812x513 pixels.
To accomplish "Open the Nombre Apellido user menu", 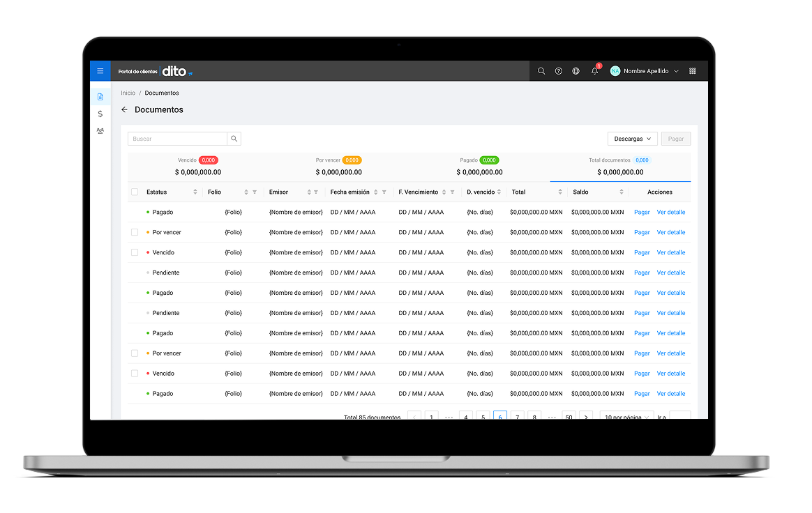I will pyautogui.click(x=645, y=71).
